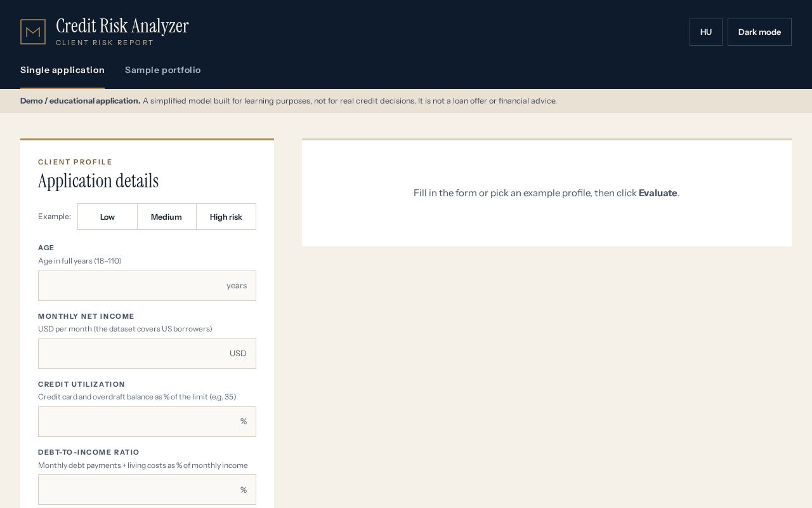Click the DEBT-TO-INCOME RATIO label

89,452
